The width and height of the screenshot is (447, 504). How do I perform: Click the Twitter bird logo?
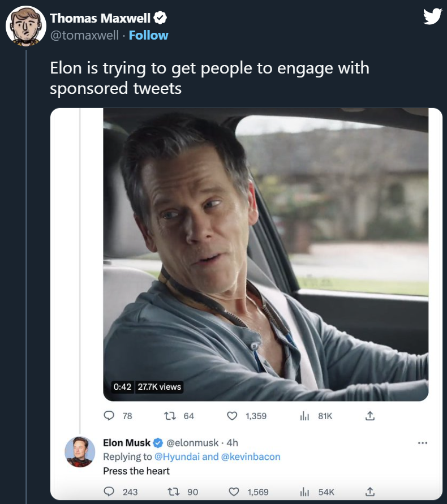tap(432, 16)
